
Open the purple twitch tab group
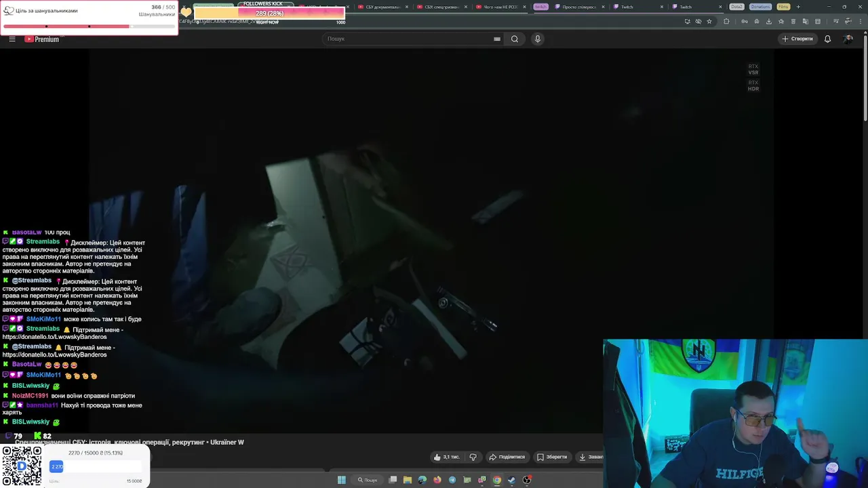tap(540, 7)
